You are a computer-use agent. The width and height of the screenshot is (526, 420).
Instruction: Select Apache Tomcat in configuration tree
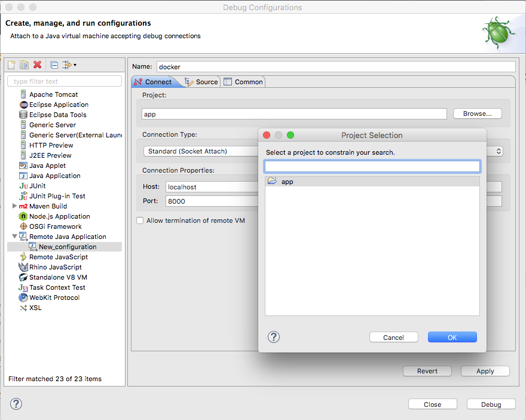tap(53, 94)
